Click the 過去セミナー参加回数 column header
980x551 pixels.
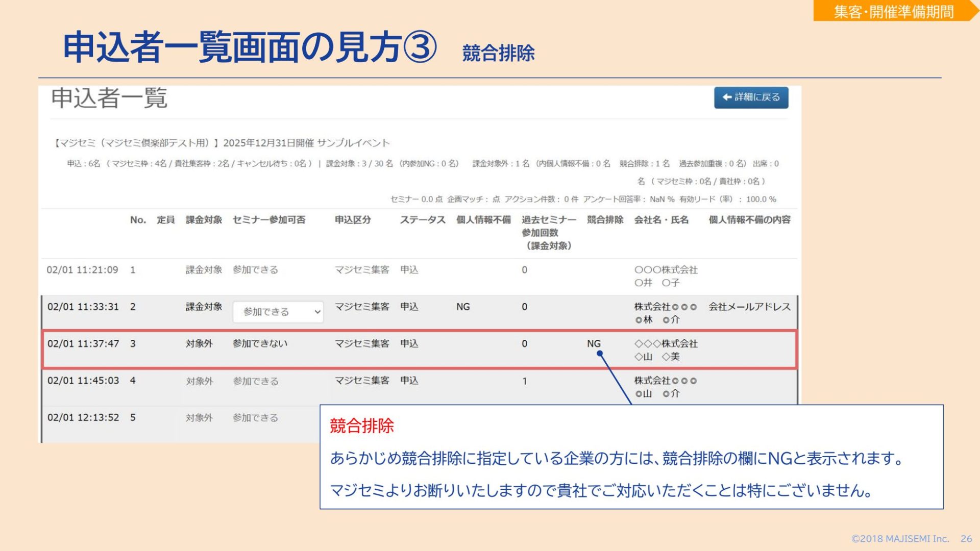[x=548, y=233]
